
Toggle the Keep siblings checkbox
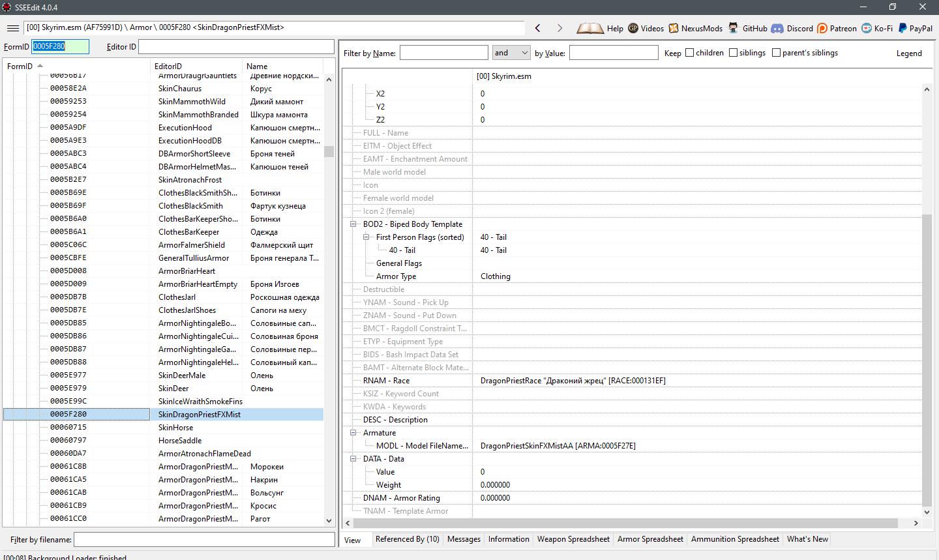[x=733, y=53]
